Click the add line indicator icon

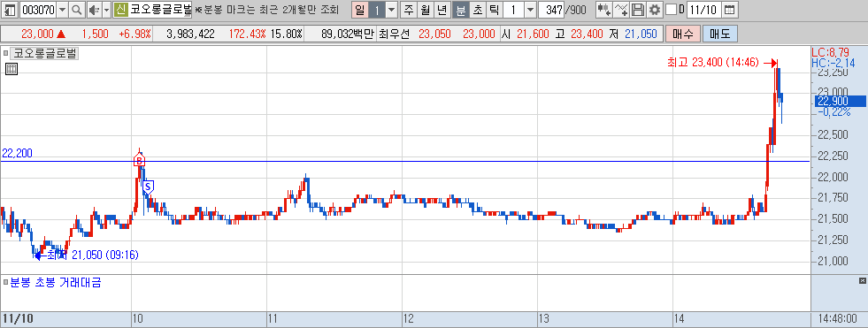tap(622, 10)
